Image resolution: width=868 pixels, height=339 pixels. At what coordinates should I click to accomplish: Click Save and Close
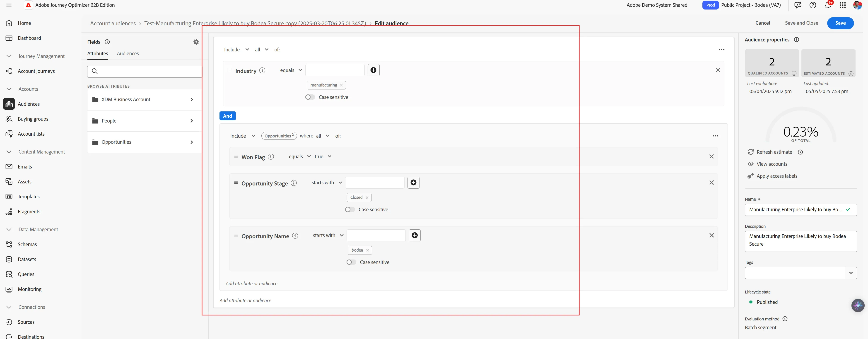tap(801, 23)
